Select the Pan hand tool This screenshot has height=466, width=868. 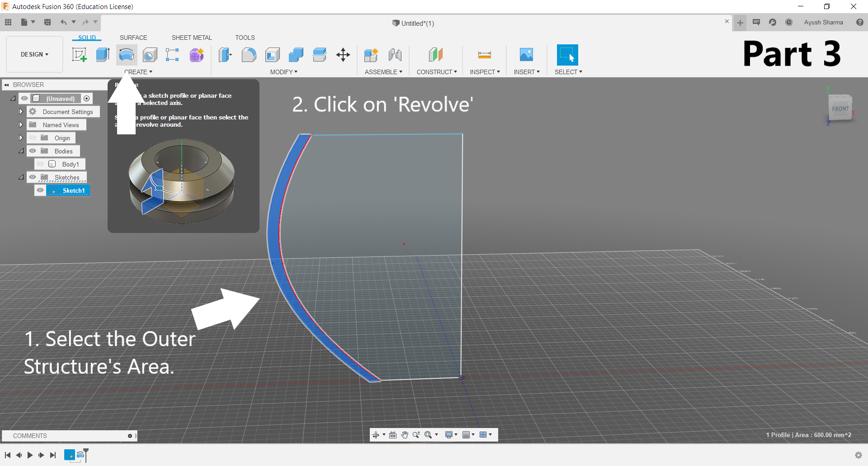[x=405, y=435]
